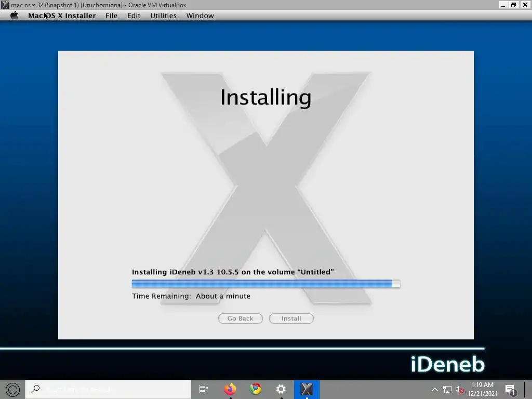Open Task View on the taskbar
The image size is (532, 399).
click(x=204, y=389)
